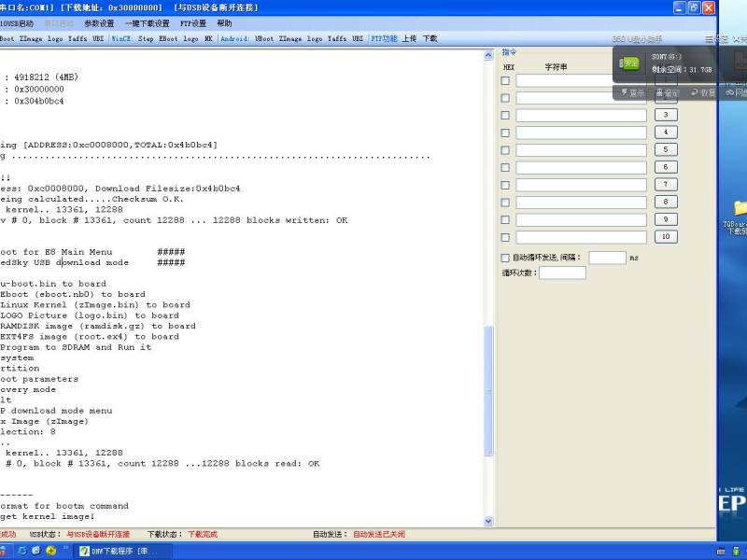This screenshot has width=747, height=560.
Task: Click the log scrollbar up arrow
Action: pyautogui.click(x=488, y=55)
